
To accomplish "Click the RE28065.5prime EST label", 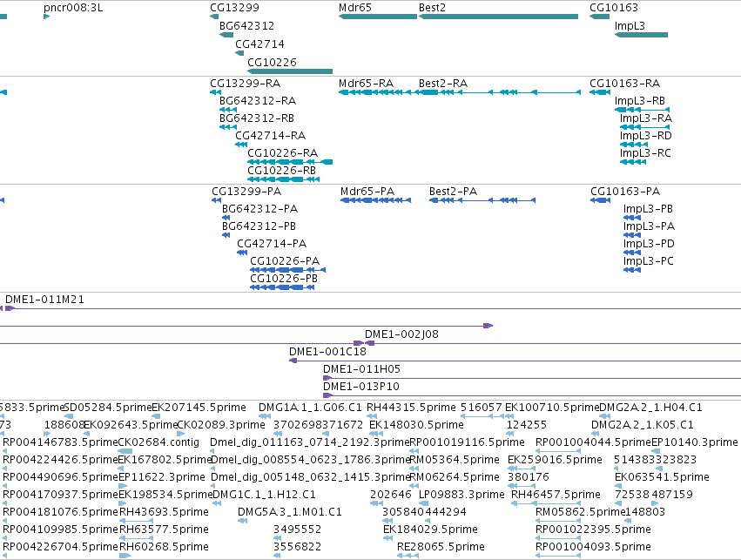I will tap(441, 547).
